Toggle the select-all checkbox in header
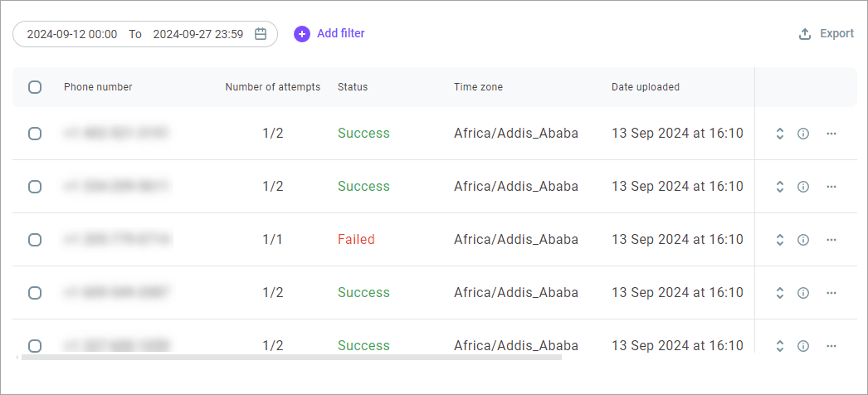Viewport: 868px width, 395px height. 35,87
